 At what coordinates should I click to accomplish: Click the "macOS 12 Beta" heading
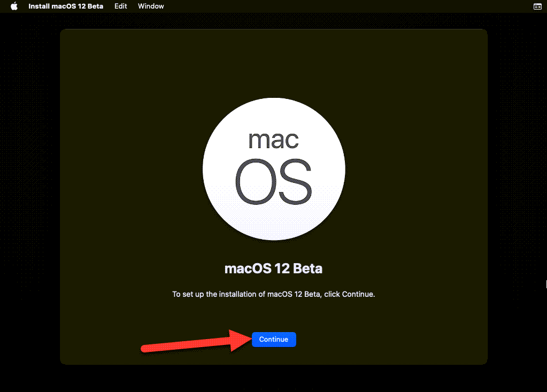[x=274, y=268]
